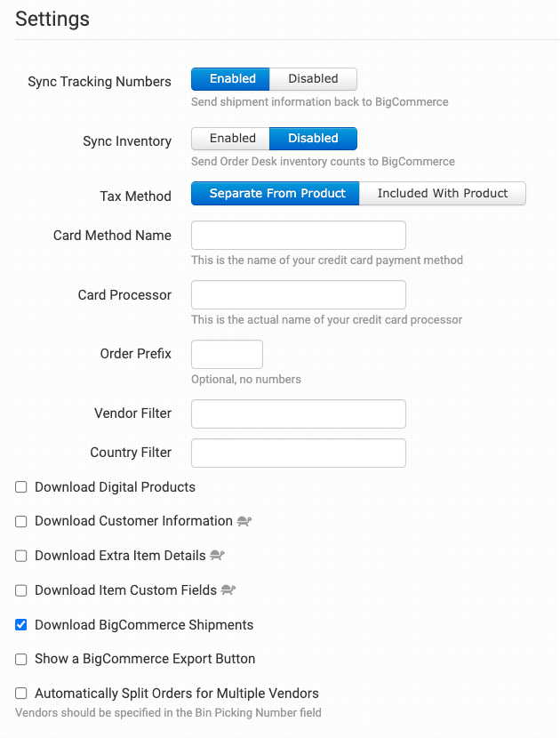
Task: Enable Download Extra Item Details checkbox
Action: point(21,556)
